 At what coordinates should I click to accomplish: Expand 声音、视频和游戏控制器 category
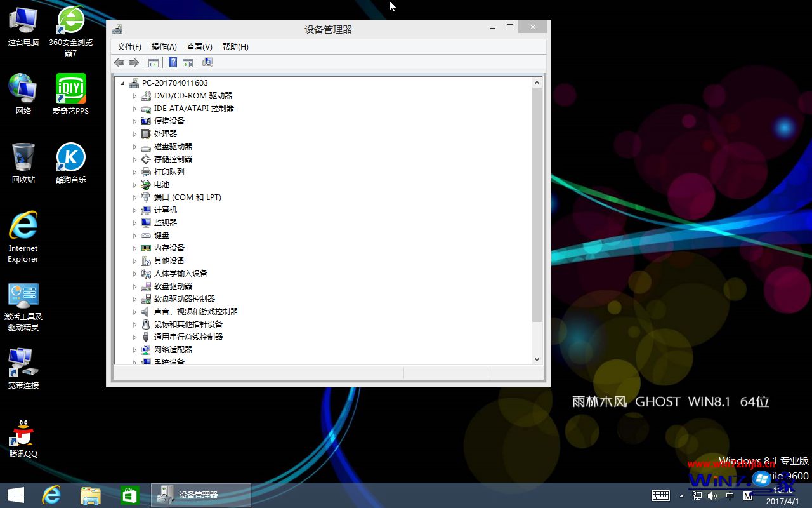134,312
